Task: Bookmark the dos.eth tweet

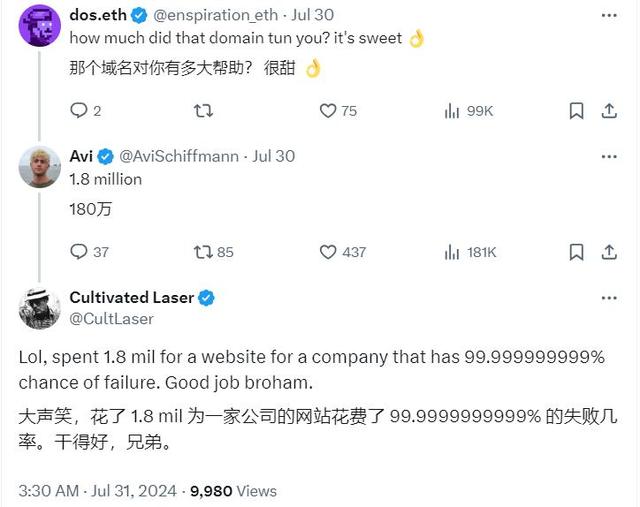Action: pos(576,111)
